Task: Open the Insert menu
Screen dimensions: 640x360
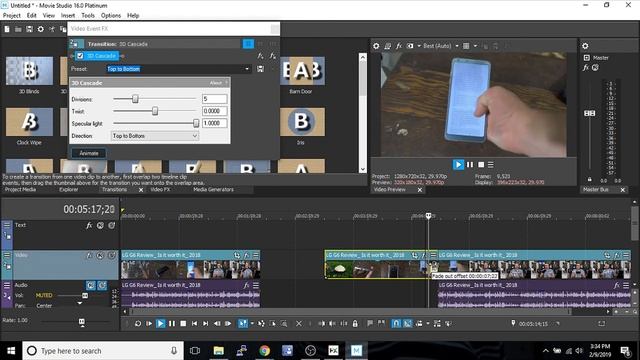Action: 68,16
